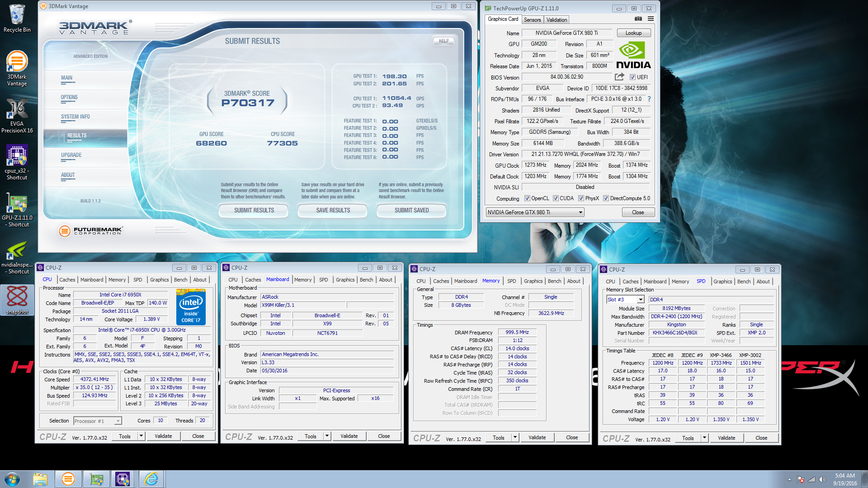Viewport: 868px width, 488px height.
Task: Click the Lookup button in GPU-Z
Action: pyautogui.click(x=633, y=33)
